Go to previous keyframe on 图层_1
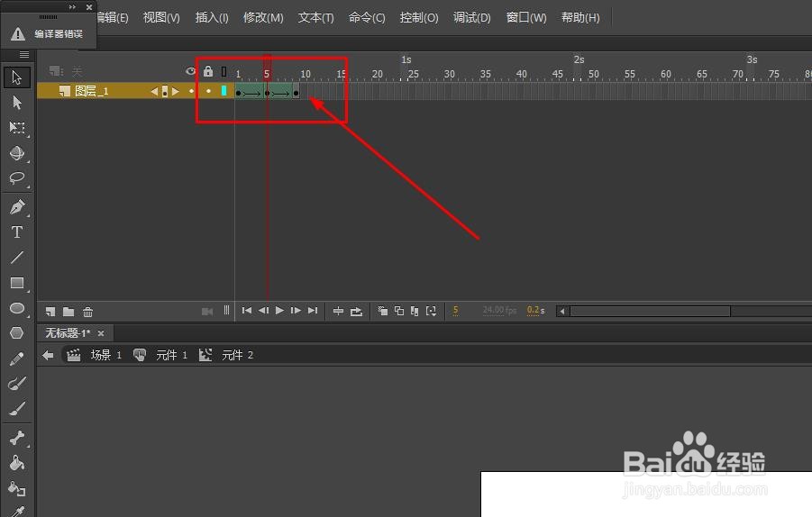The image size is (812, 517). point(154,92)
